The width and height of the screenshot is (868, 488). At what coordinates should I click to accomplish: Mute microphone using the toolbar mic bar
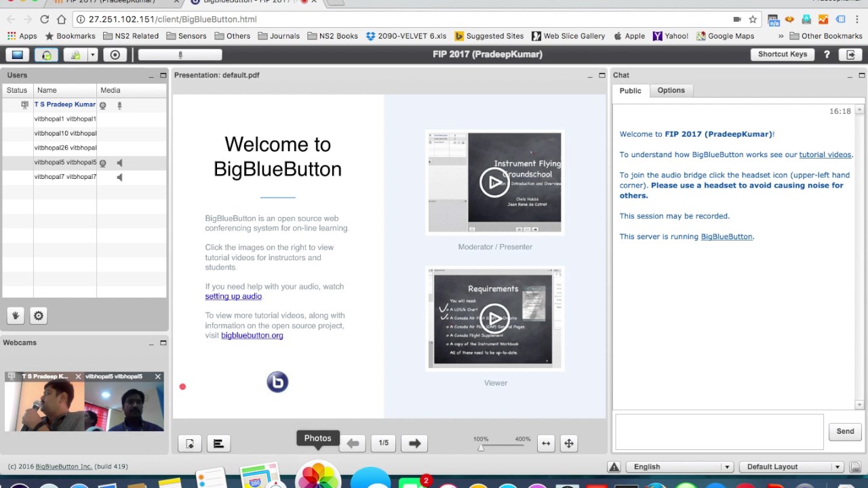coord(180,55)
